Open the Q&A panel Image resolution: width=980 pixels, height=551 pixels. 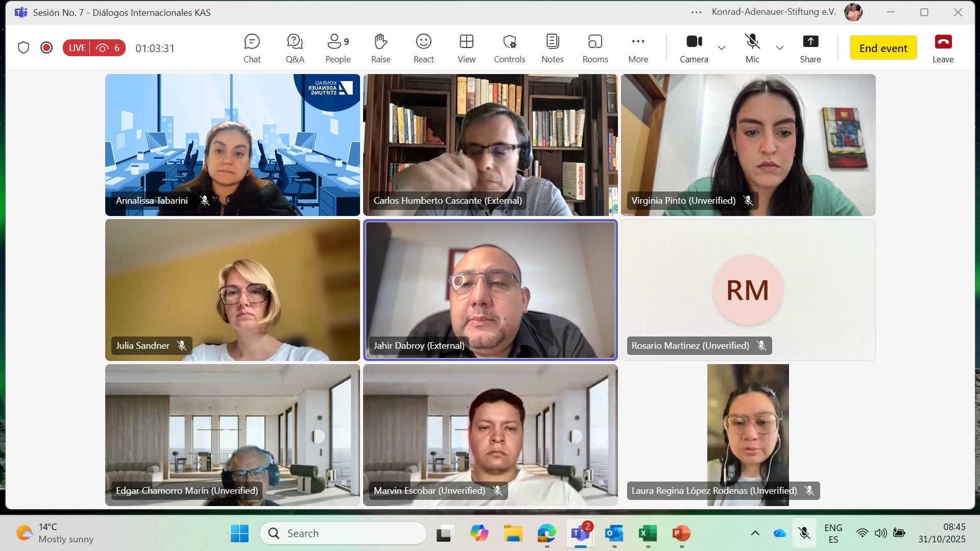(295, 48)
